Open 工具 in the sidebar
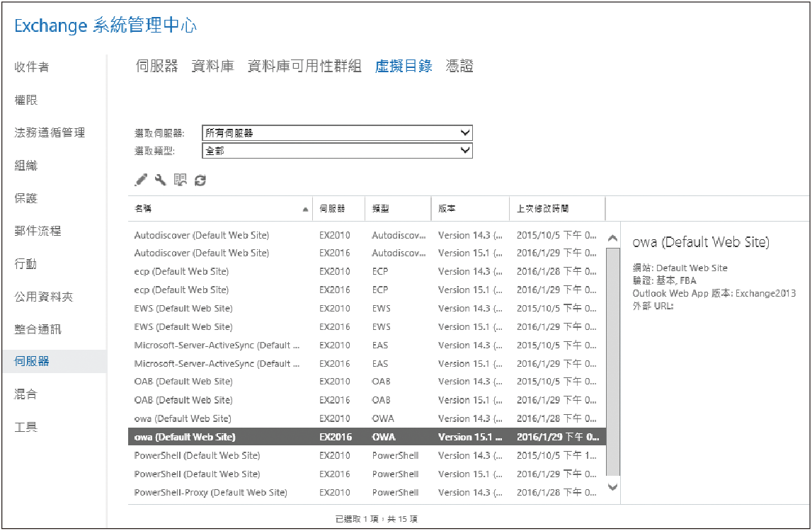Viewport: 812px width, 531px height. point(26,427)
